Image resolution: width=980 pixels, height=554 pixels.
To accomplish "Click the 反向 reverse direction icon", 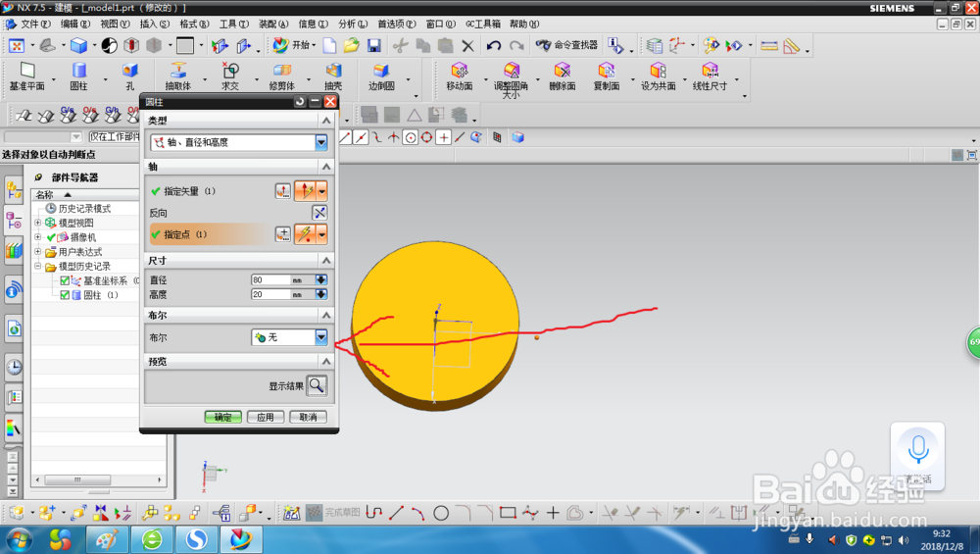I will point(319,213).
